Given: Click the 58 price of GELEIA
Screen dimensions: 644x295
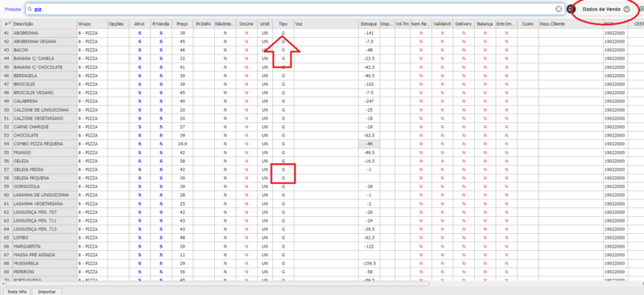Looking at the screenshot, I should coord(183,162).
